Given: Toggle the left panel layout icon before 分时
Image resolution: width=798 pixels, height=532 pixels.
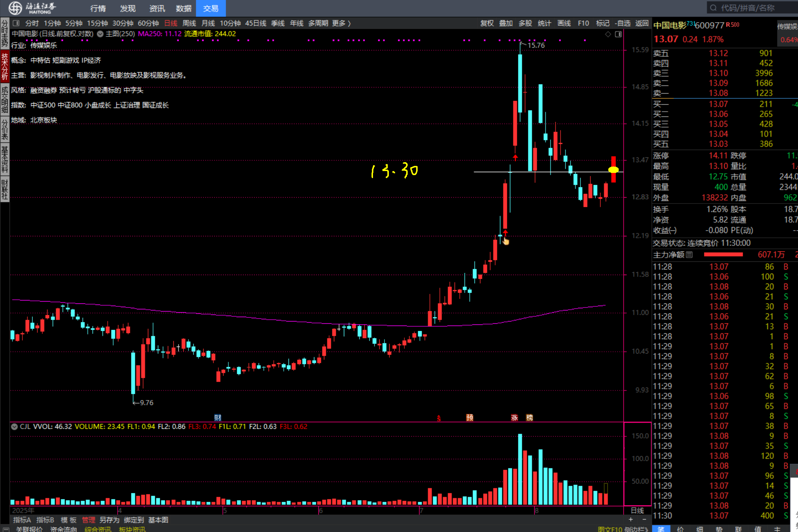Looking at the screenshot, I should tap(16, 23).
